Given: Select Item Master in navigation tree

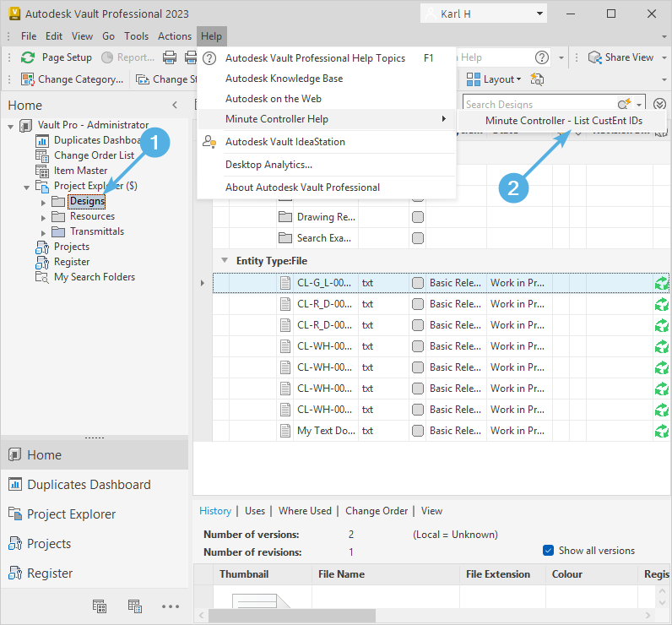Looking at the screenshot, I should (x=80, y=171).
